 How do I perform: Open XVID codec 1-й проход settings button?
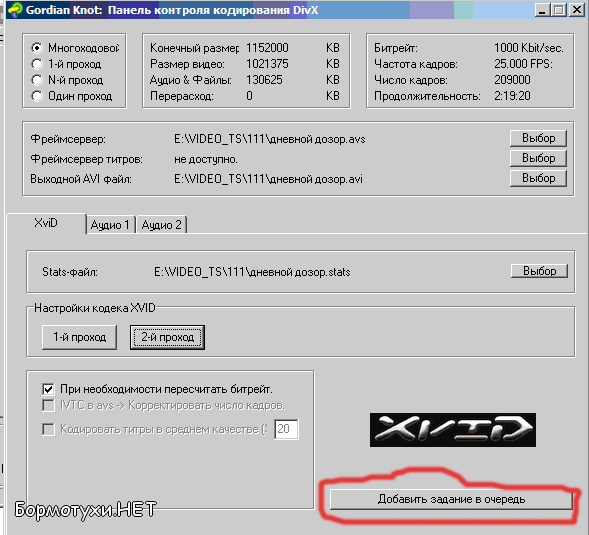79,337
